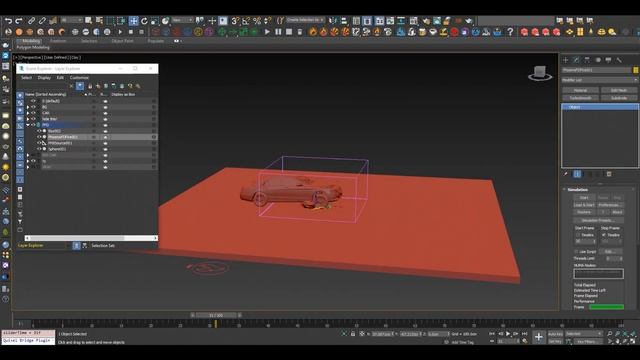Open the Modify tab in command panel

point(576,60)
